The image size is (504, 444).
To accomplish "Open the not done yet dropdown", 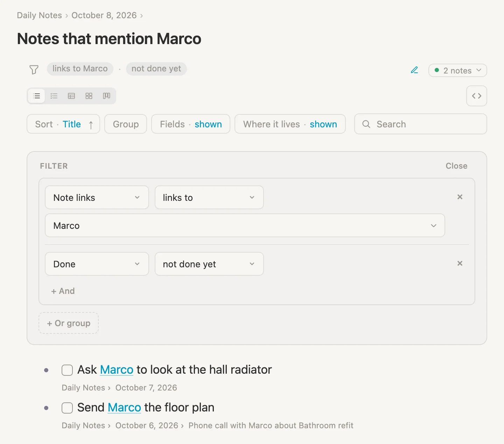I will [209, 264].
